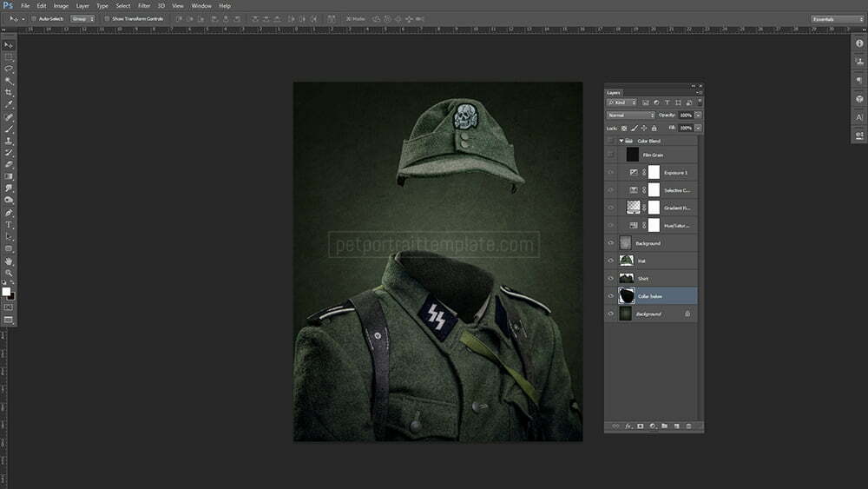868x489 pixels.
Task: Collapse the Color Blend group
Action: [621, 142]
